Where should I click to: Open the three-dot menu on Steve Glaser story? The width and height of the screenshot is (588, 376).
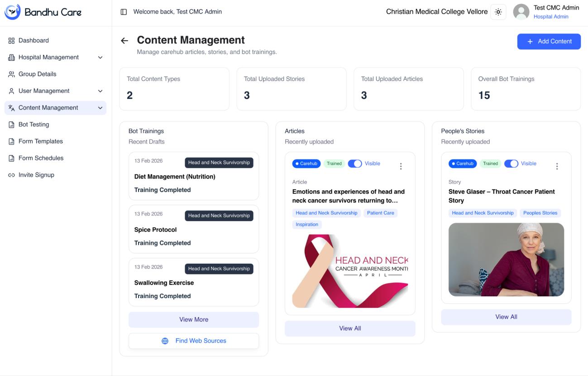click(x=557, y=166)
